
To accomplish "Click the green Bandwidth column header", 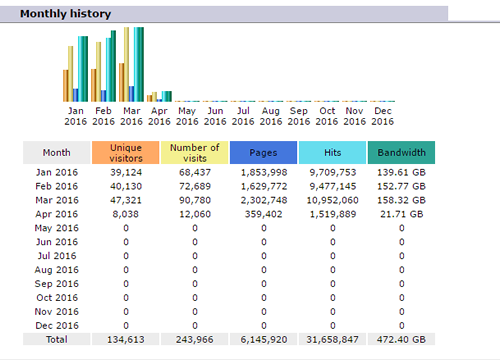I will tap(401, 153).
